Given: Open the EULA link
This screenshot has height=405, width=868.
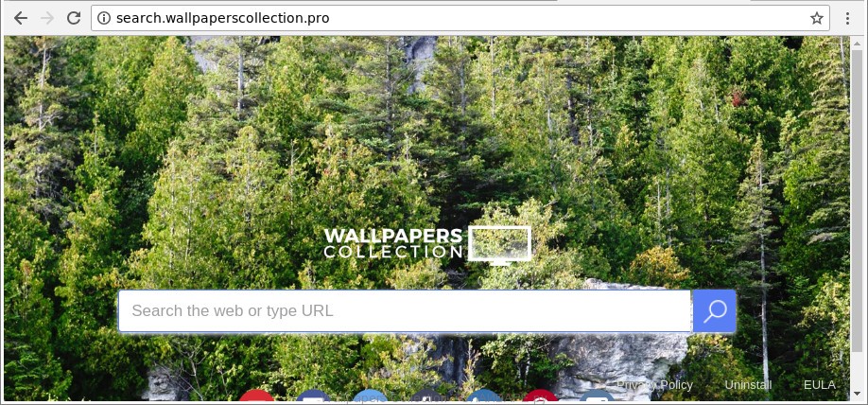Looking at the screenshot, I should 819,384.
